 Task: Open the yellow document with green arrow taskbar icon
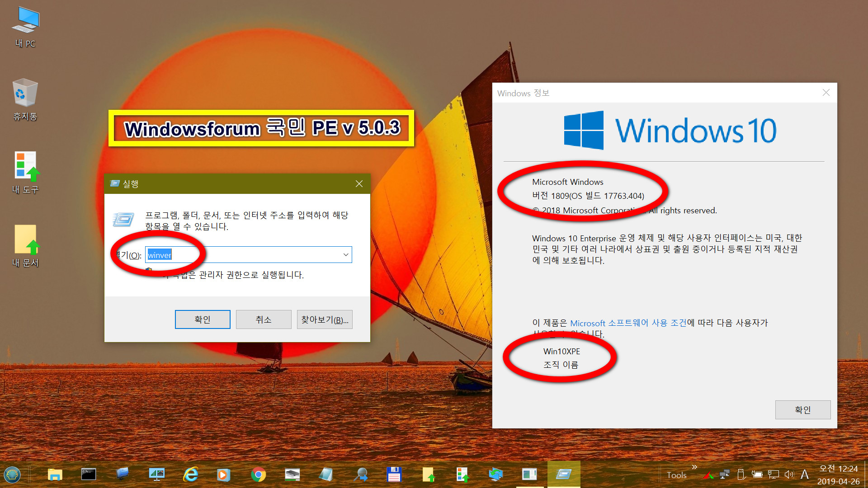428,474
